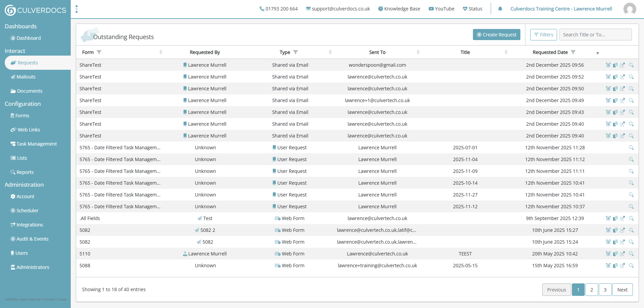
Task: Open the Requested Date column filter funnel
Action: tap(573, 52)
